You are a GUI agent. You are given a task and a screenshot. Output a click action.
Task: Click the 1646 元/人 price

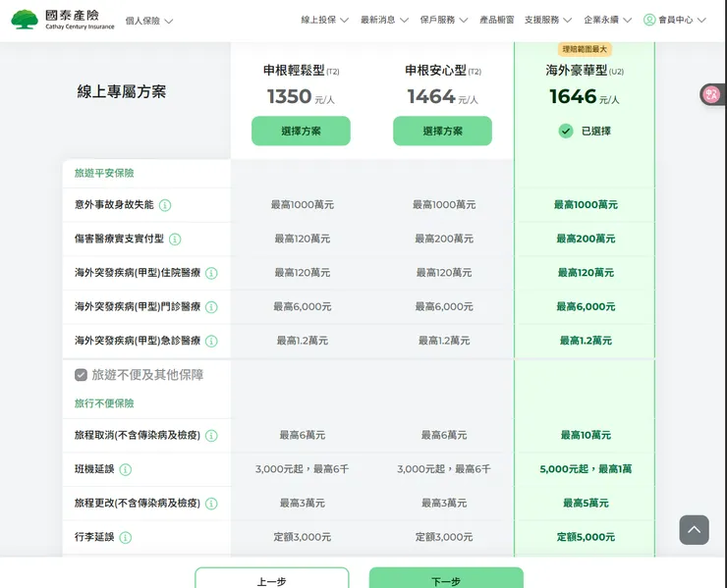584,97
